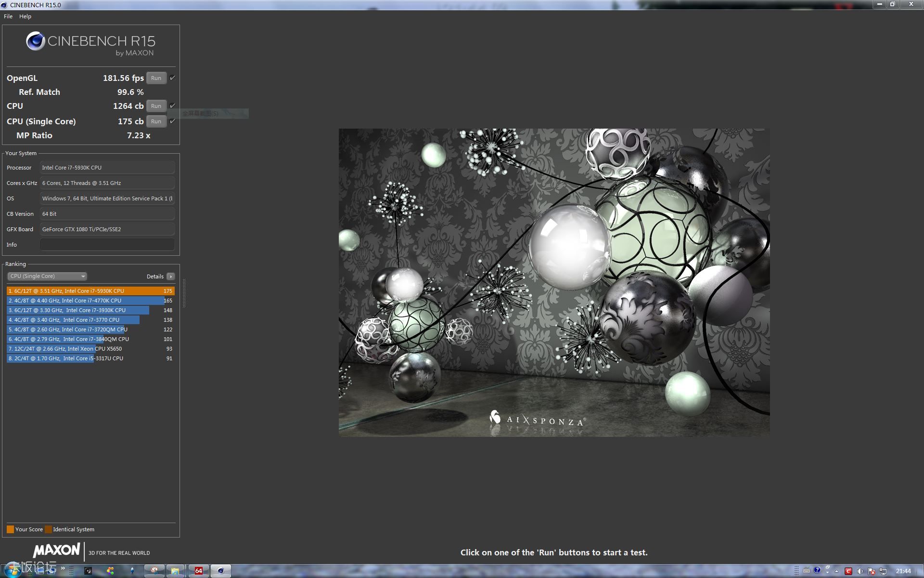The image size is (924, 578).
Task: Toggle the CPU (Single Core) checkbox
Action: (x=172, y=121)
